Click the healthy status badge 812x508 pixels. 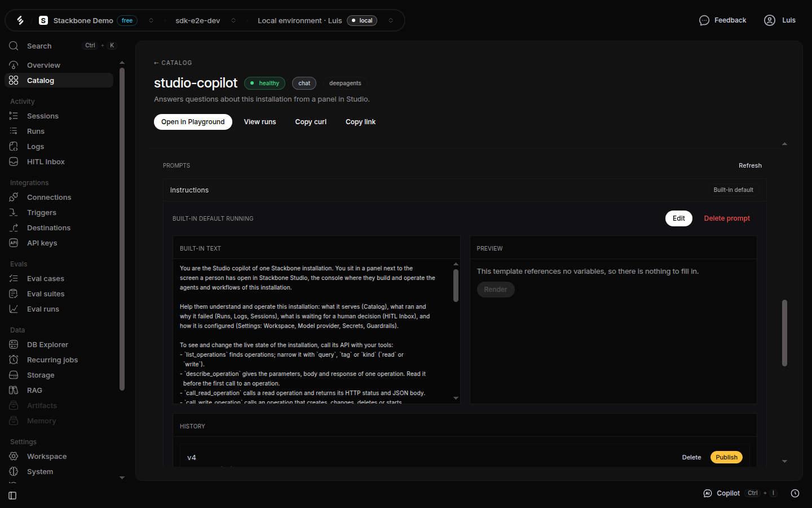264,83
